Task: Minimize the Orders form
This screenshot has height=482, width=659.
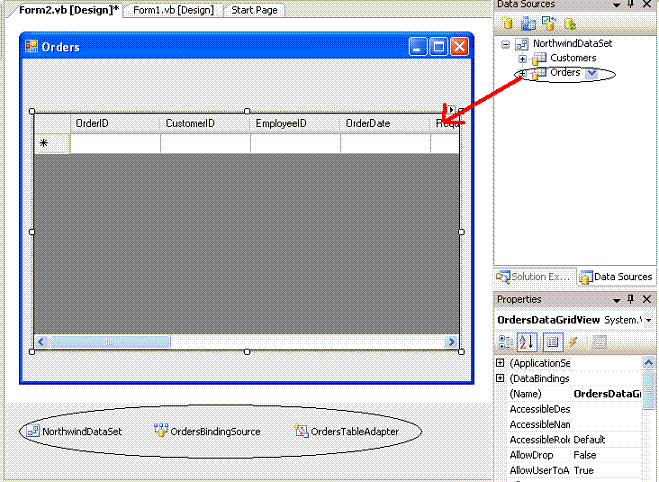Action: coord(417,47)
